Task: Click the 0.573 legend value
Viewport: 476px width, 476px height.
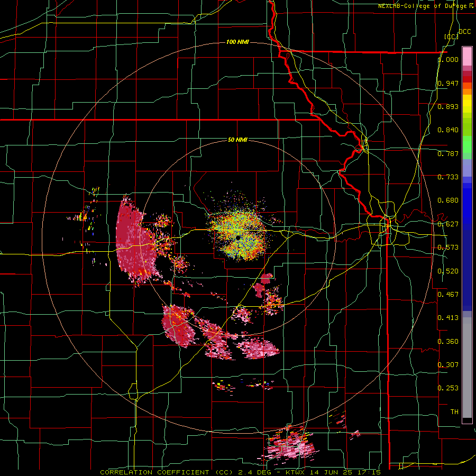Action: [x=448, y=248]
